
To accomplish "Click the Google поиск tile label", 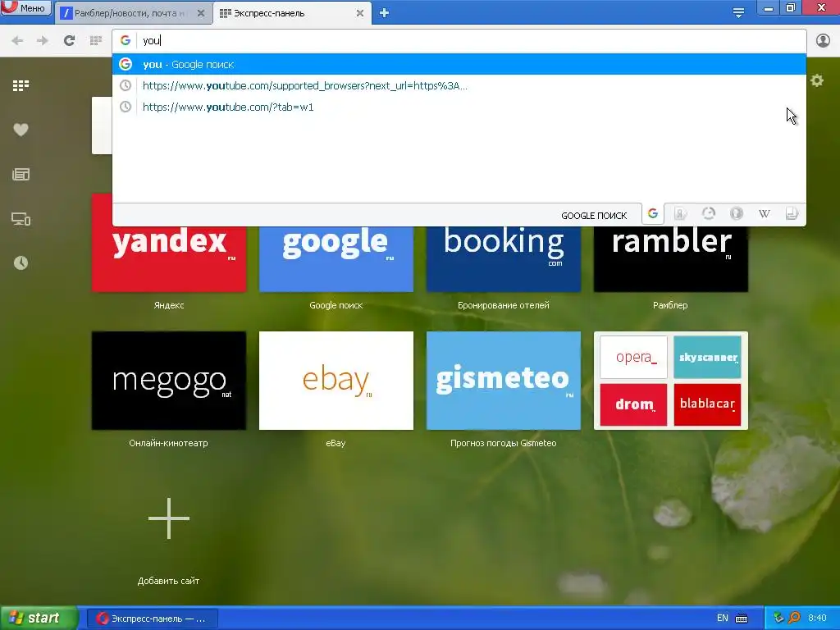I will tap(336, 305).
